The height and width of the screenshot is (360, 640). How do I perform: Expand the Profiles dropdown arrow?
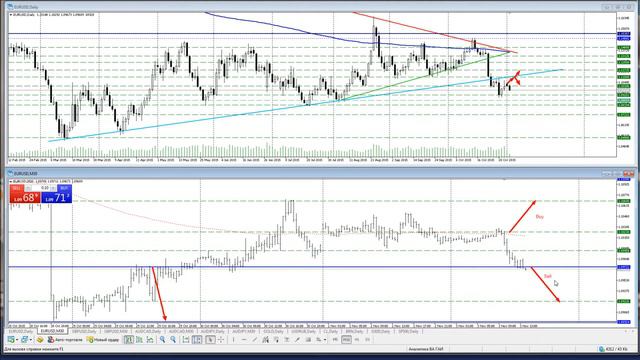(31, 340)
